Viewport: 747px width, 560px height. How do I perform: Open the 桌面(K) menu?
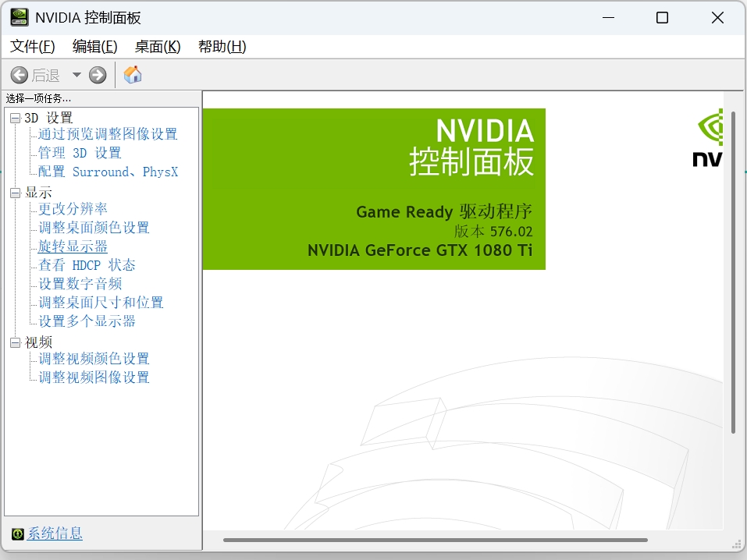(x=158, y=47)
